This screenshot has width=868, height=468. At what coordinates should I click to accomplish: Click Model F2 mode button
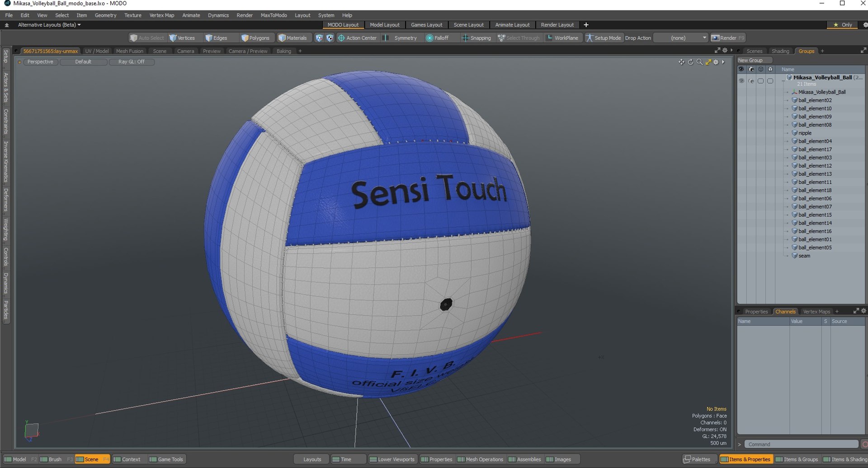point(20,459)
